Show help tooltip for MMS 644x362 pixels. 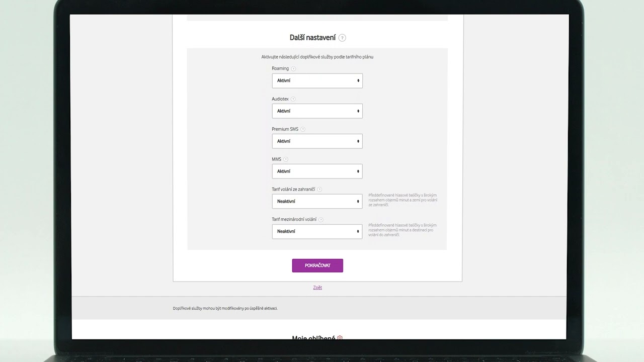click(286, 159)
